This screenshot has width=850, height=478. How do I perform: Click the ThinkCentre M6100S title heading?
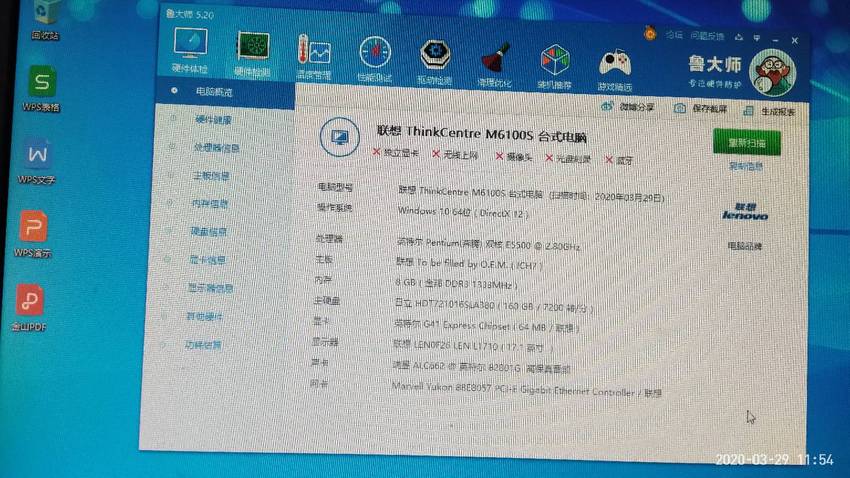(482, 133)
